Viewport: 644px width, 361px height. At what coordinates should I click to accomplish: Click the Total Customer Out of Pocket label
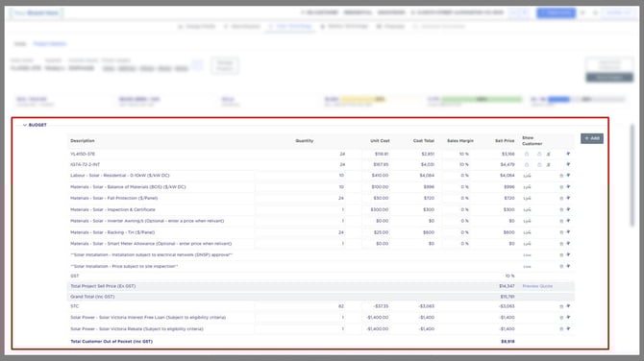tap(111, 341)
